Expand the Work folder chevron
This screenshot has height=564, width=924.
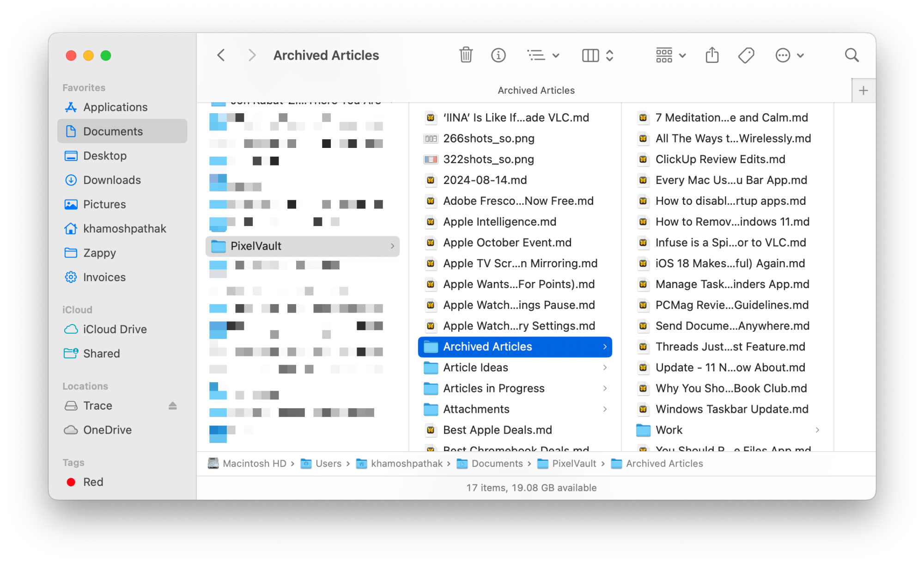[x=817, y=430]
